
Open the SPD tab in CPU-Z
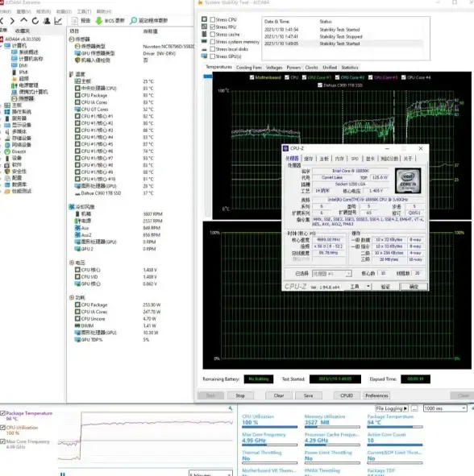[x=355, y=159]
